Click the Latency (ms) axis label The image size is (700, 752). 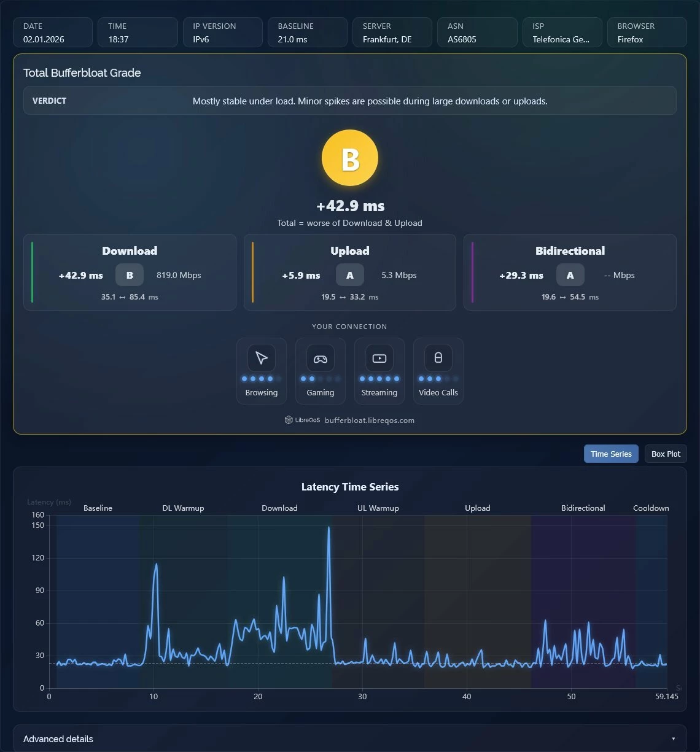[49, 502]
